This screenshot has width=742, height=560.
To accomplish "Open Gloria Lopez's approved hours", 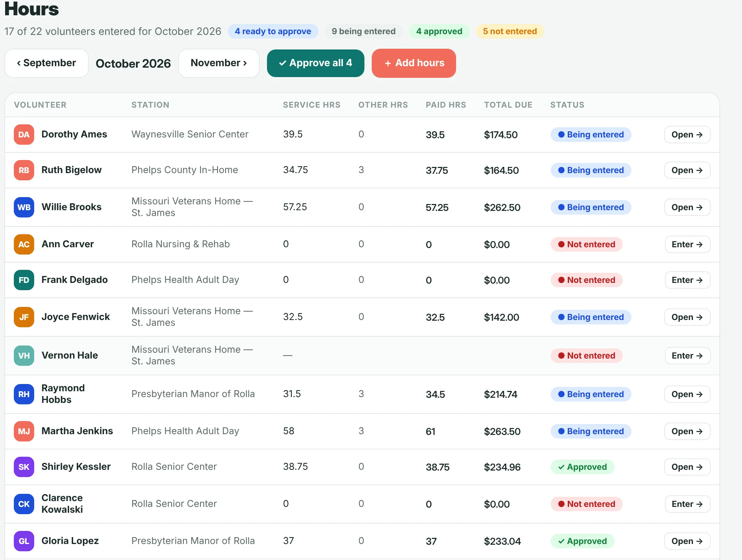I will point(687,541).
